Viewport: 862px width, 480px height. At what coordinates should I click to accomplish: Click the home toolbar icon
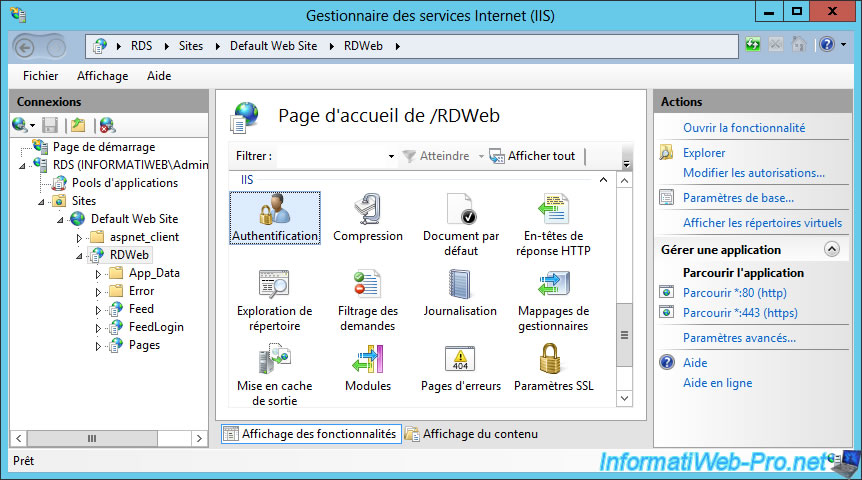pos(799,44)
